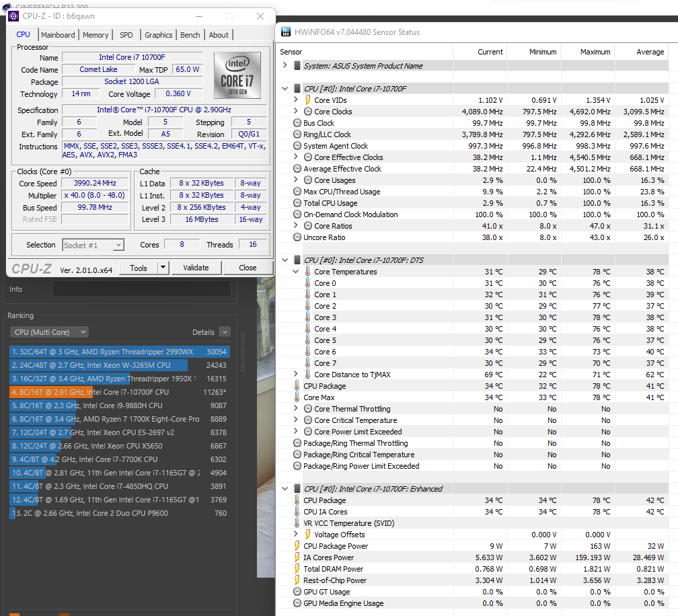The width and height of the screenshot is (678, 616).
Task: Click the Validate button
Action: [x=196, y=268]
